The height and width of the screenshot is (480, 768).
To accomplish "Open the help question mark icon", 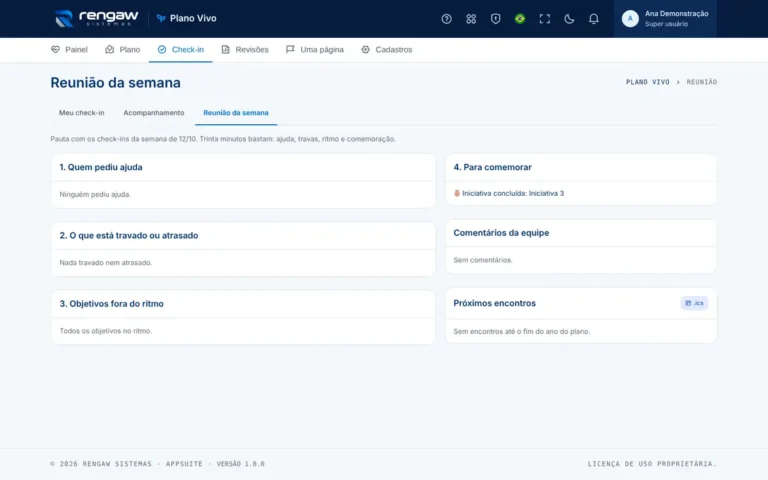I will pyautogui.click(x=446, y=19).
